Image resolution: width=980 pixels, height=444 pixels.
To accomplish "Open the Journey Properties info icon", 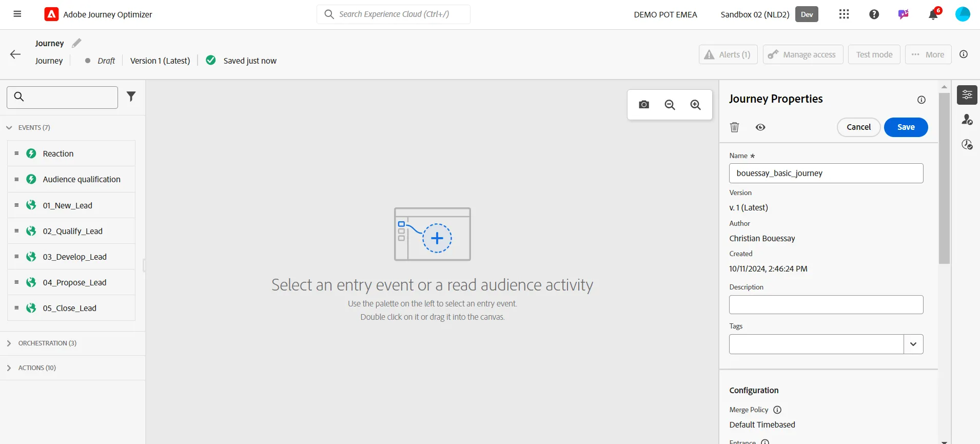I will [x=922, y=100].
